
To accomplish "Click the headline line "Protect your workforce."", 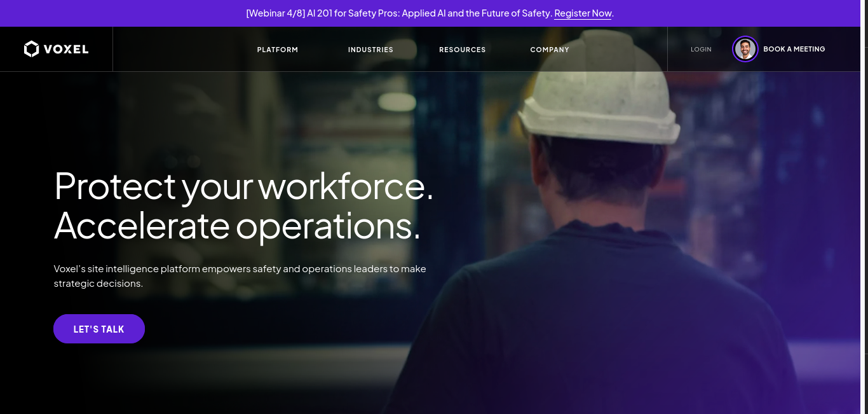I will pyautogui.click(x=244, y=186).
